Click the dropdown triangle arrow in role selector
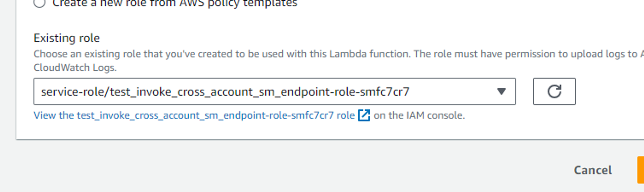Viewport: 644px width, 192px height. (501, 92)
